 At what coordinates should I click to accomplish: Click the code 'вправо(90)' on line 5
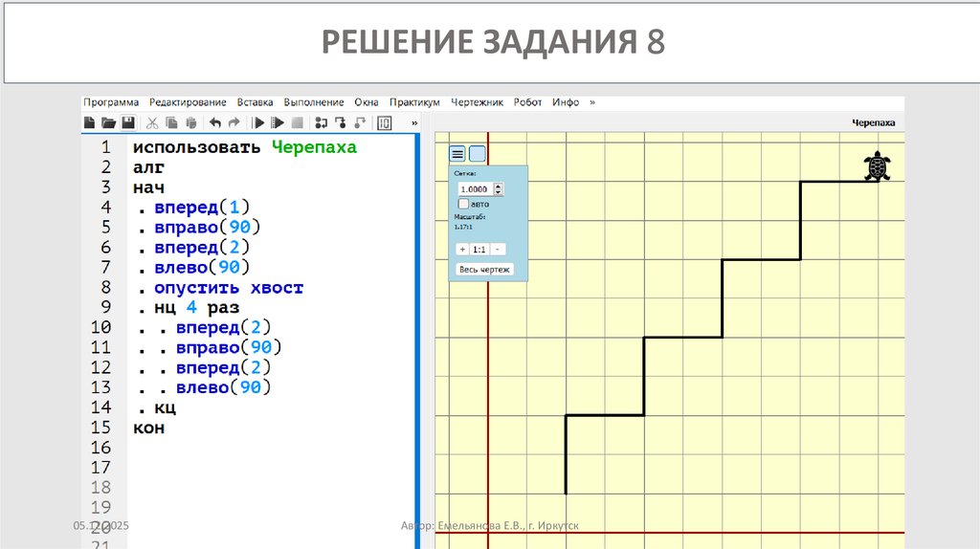208,228
